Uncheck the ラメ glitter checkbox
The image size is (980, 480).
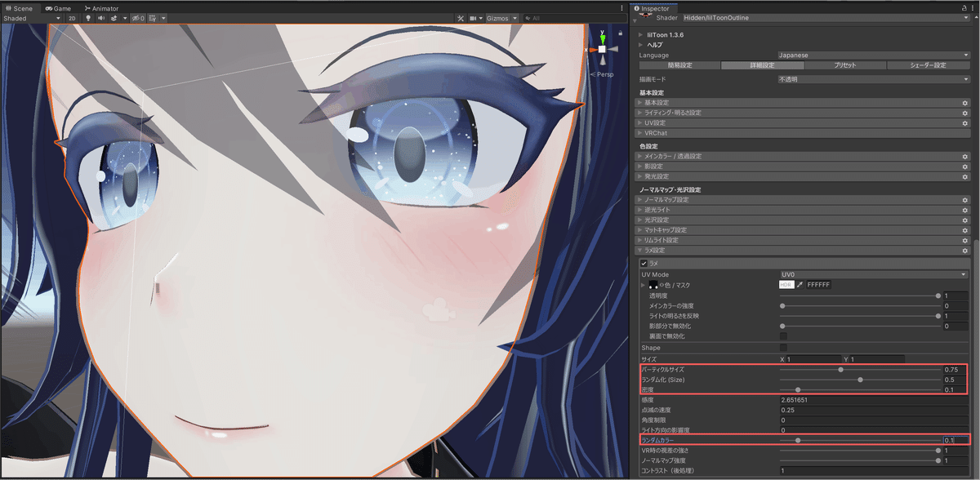click(644, 263)
